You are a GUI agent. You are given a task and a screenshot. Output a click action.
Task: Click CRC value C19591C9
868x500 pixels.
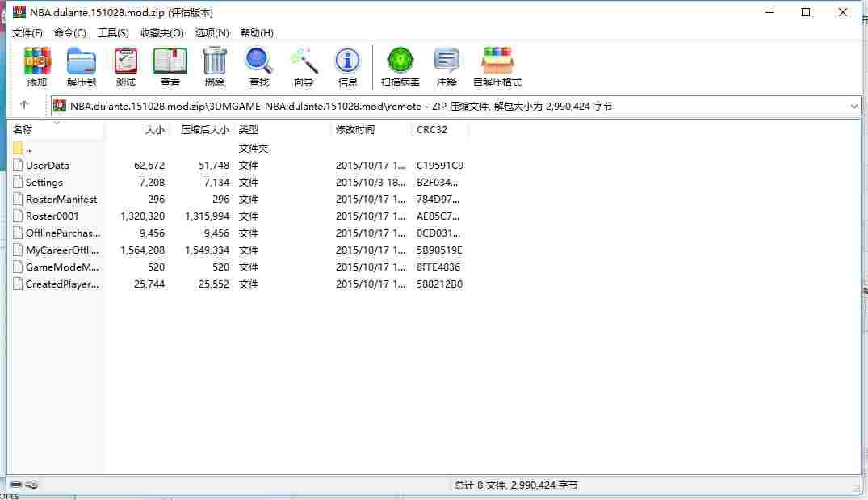pos(440,165)
